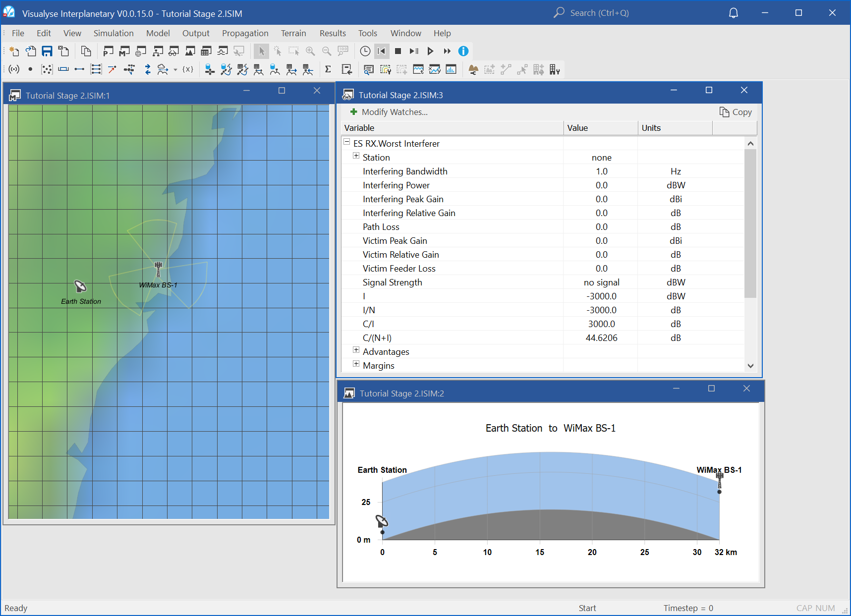This screenshot has height=616, width=851.
Task: Select the Path Loss row
Action: (x=543, y=227)
